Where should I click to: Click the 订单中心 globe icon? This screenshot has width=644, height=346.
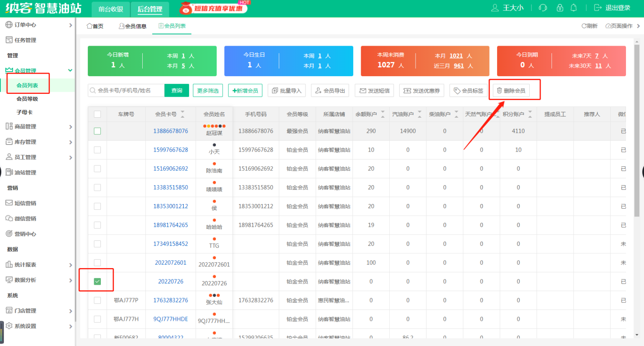[9, 25]
